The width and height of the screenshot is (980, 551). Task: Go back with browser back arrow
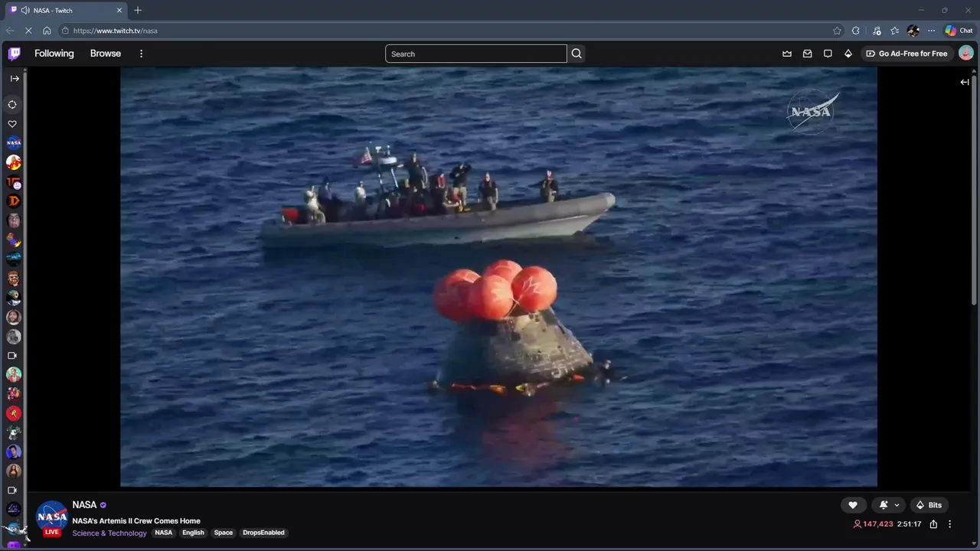(x=10, y=31)
